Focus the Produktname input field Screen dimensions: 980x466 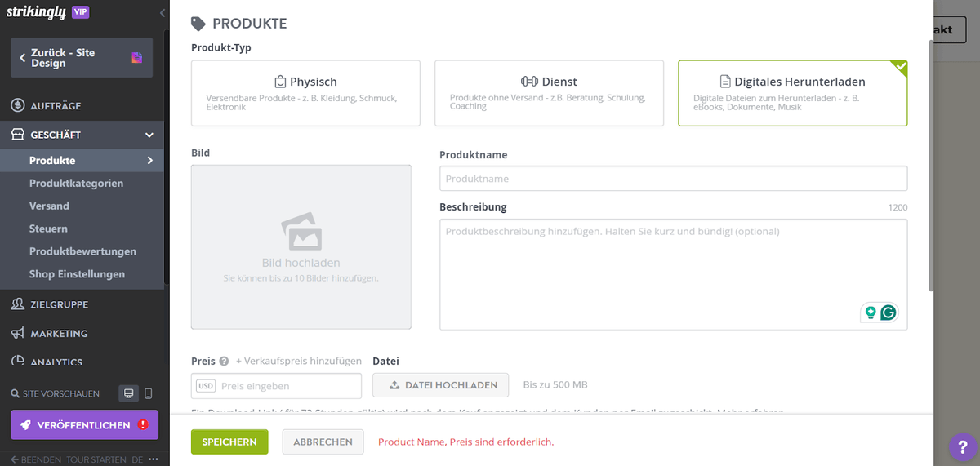pos(673,179)
